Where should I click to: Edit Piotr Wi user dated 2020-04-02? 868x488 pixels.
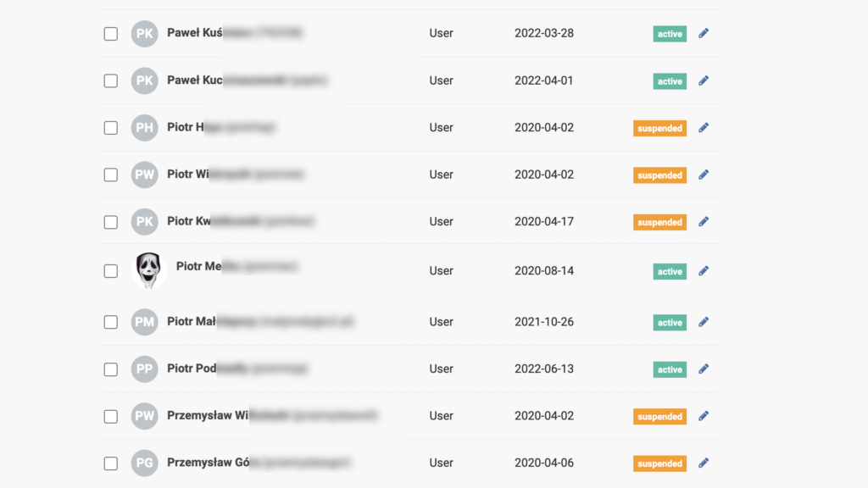[x=704, y=175]
